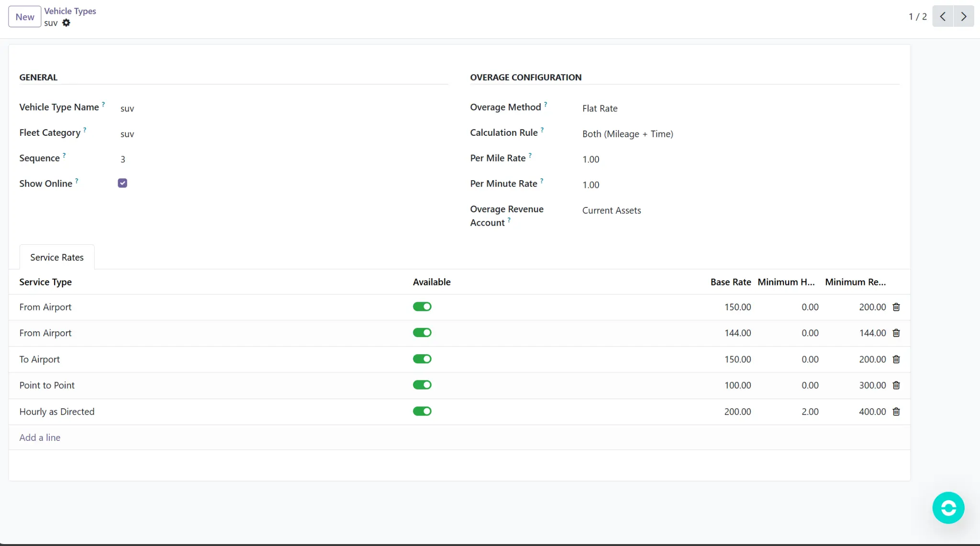Click Add a line under service rates
This screenshot has width=980, height=546.
coord(40,437)
